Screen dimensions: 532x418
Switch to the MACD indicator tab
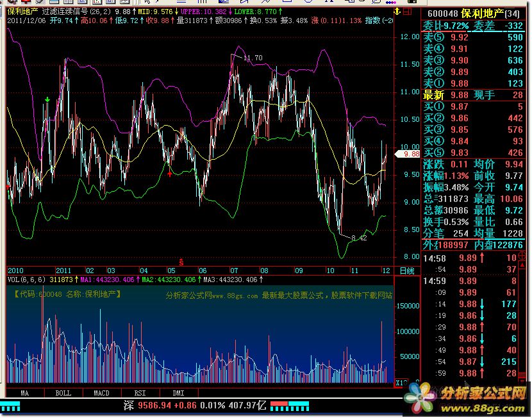[101, 393]
